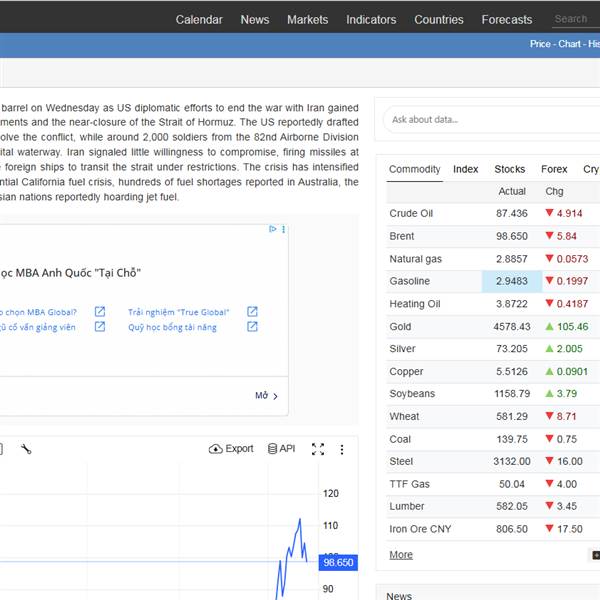Switch to the Index tab

click(466, 169)
